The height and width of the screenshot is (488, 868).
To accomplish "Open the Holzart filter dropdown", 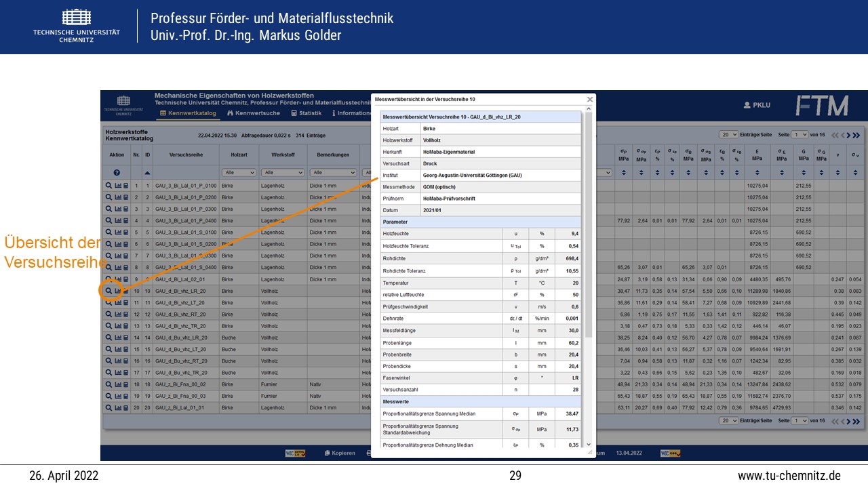I will (x=239, y=173).
